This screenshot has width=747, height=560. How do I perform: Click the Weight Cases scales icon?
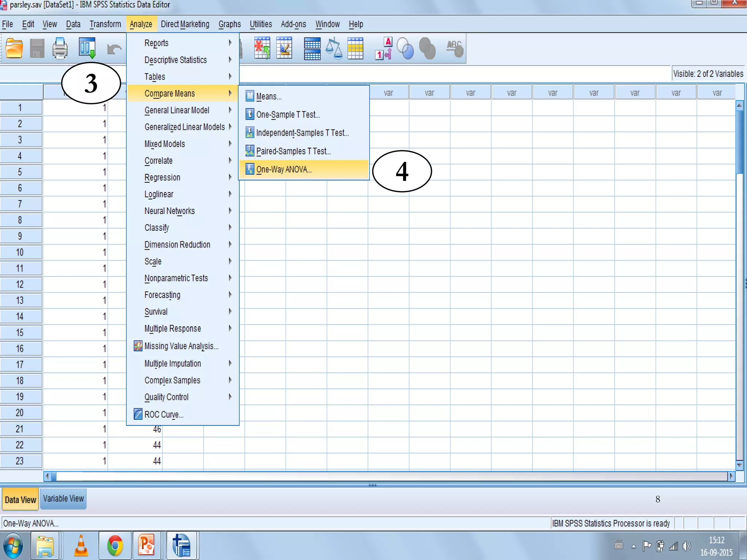334,48
